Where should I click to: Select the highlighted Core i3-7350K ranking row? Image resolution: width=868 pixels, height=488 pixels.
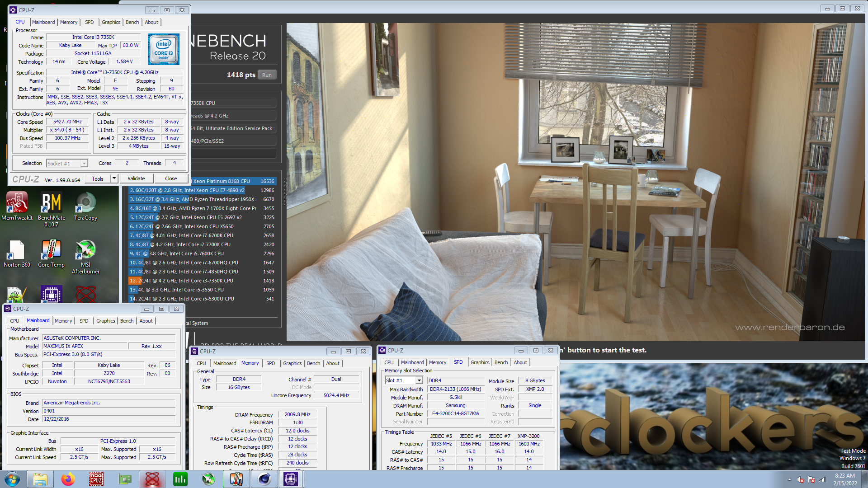point(202,281)
